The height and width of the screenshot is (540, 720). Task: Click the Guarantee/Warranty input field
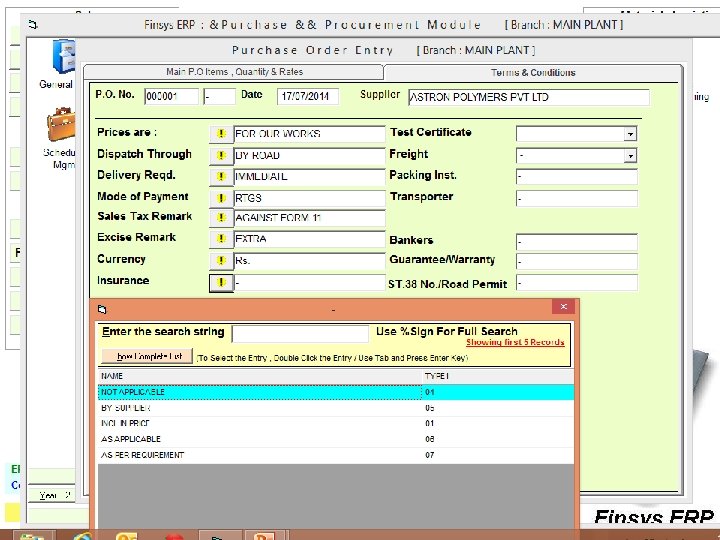577,261
